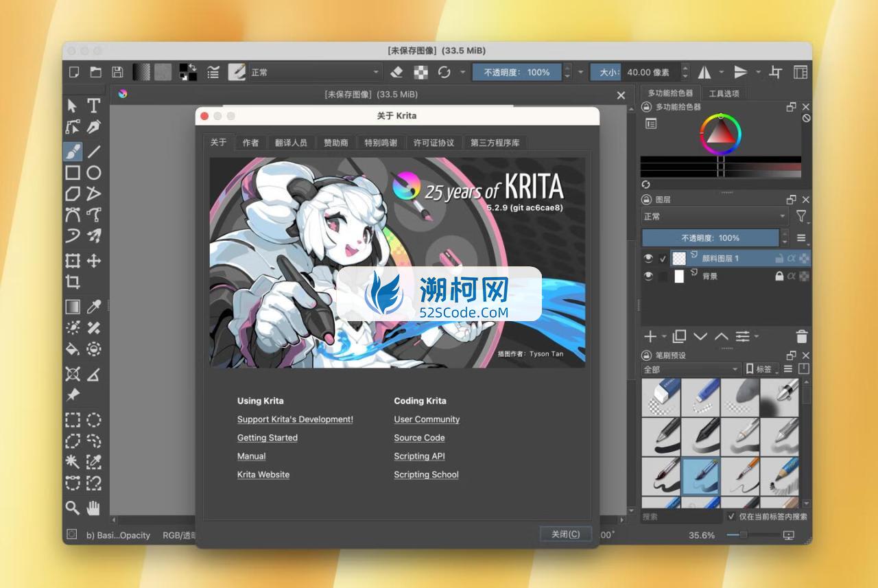Open the User Community link
The width and height of the screenshot is (878, 588).
(427, 419)
